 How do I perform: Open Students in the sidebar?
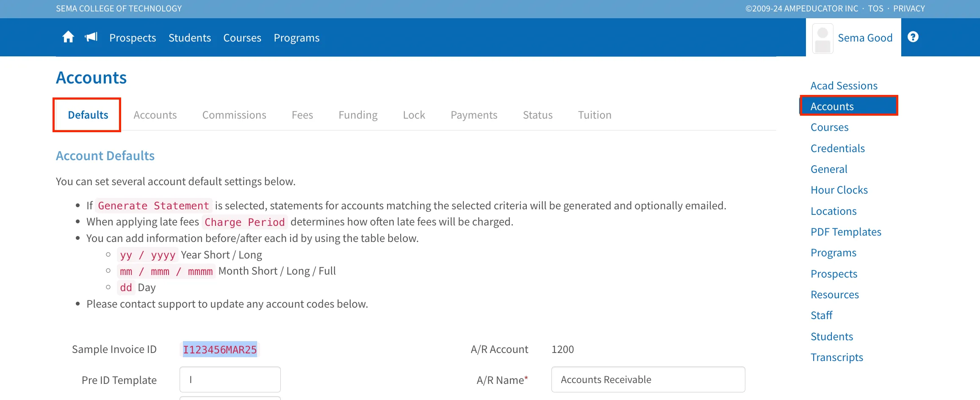(x=832, y=336)
